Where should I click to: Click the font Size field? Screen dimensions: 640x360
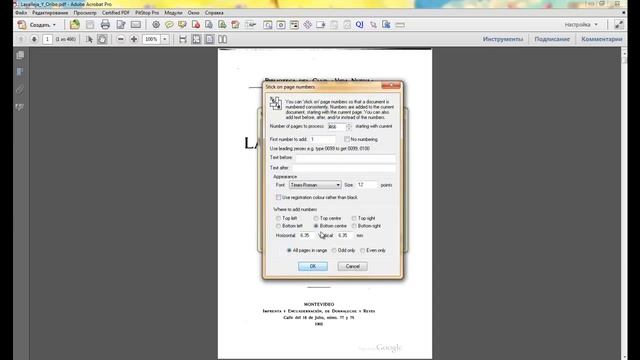coord(367,185)
